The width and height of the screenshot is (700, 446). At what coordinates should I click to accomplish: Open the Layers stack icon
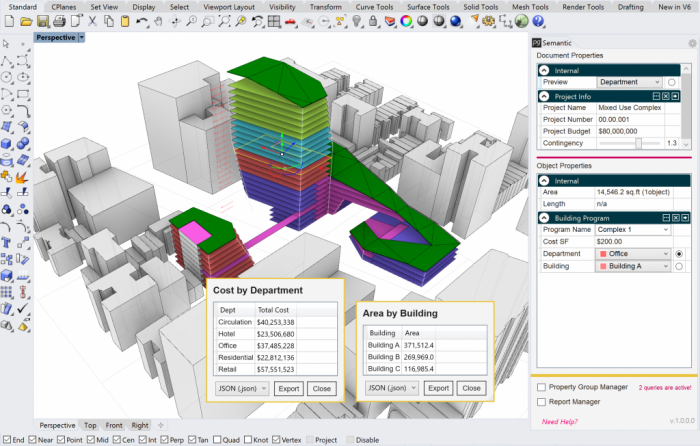click(390, 21)
